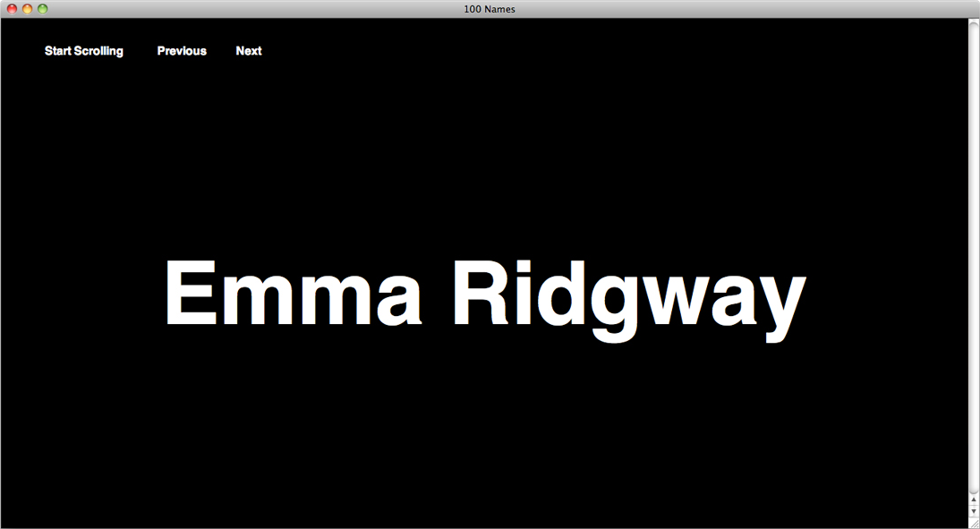Click the first name "Emma"
The image size is (980, 529).
click(x=293, y=295)
